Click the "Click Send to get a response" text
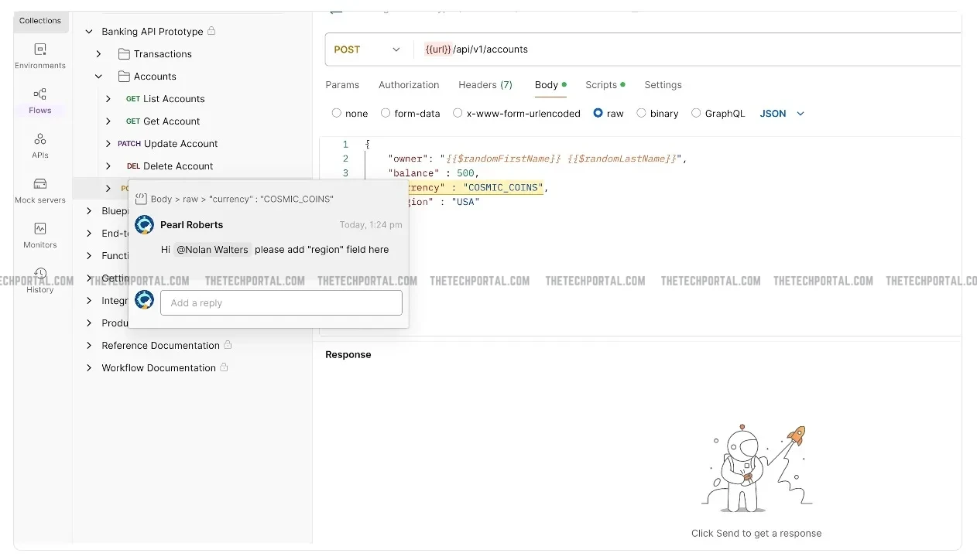The image size is (977, 560). click(756, 533)
